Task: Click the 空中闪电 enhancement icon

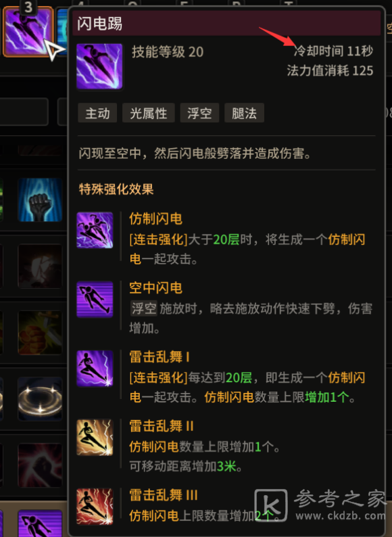Action: [95, 300]
